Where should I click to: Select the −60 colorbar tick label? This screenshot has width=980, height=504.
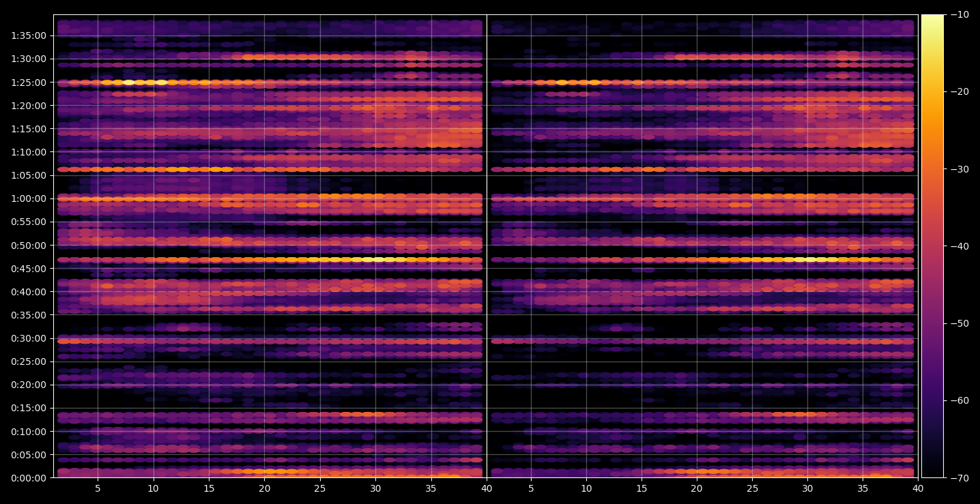tap(959, 400)
